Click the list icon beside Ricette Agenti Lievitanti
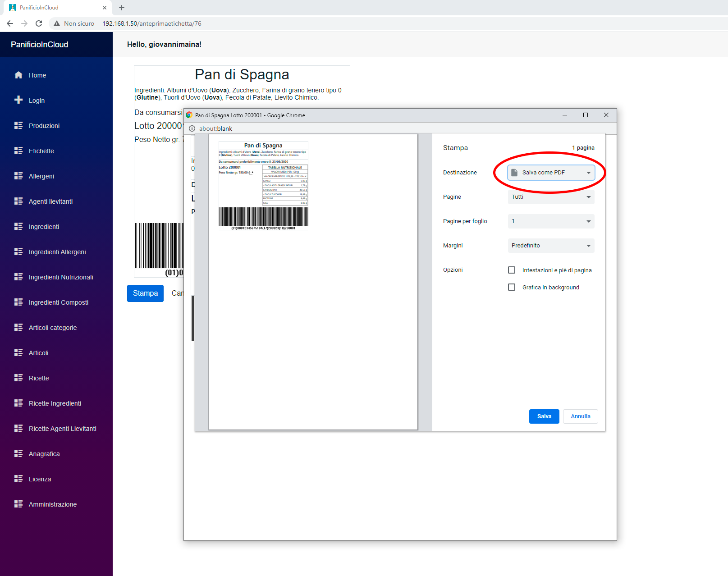This screenshot has height=576, width=728. click(x=18, y=428)
